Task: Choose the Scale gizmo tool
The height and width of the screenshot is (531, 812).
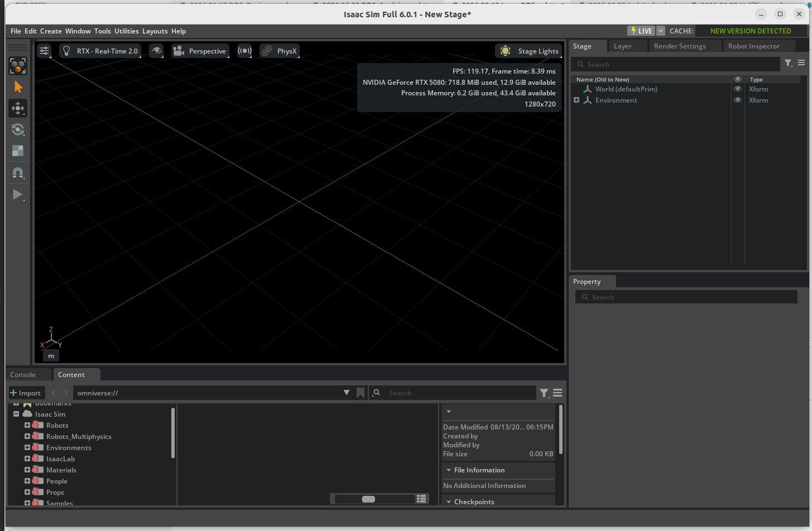Action: click(18, 151)
